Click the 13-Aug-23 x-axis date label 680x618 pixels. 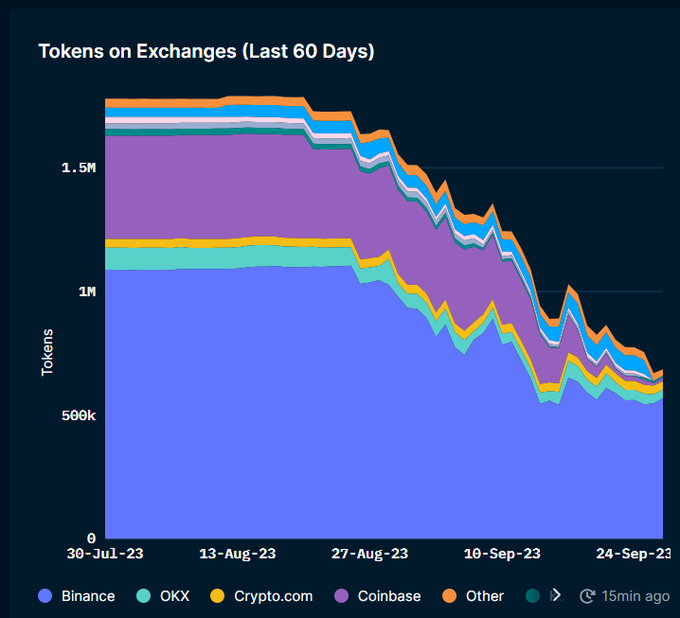coord(238,553)
